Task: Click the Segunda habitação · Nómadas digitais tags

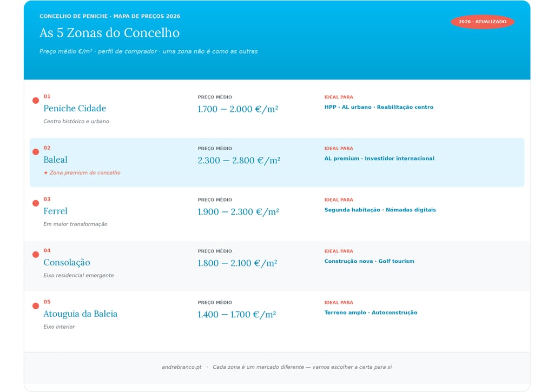Action: (380, 210)
